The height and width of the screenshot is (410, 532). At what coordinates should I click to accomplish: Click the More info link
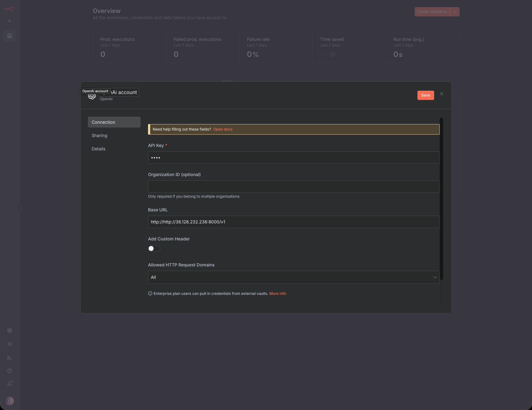[277, 294]
